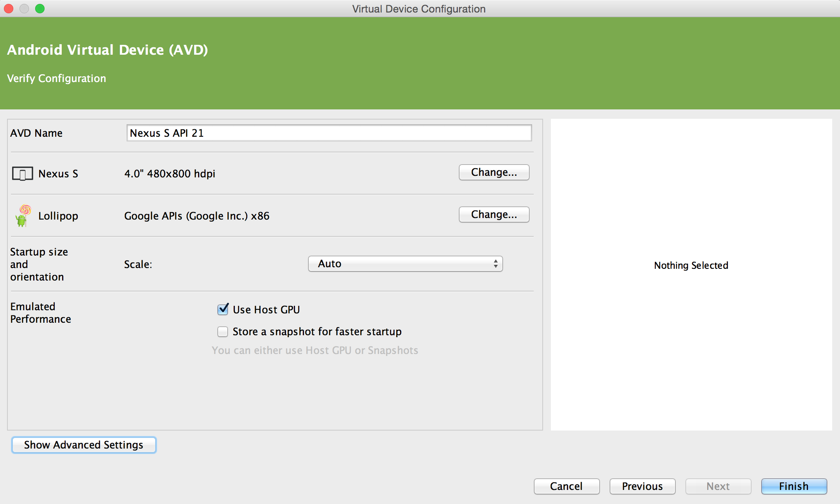Enable Store a snapshot for faster startup
Viewport: 840px width, 504px height.
(x=222, y=331)
